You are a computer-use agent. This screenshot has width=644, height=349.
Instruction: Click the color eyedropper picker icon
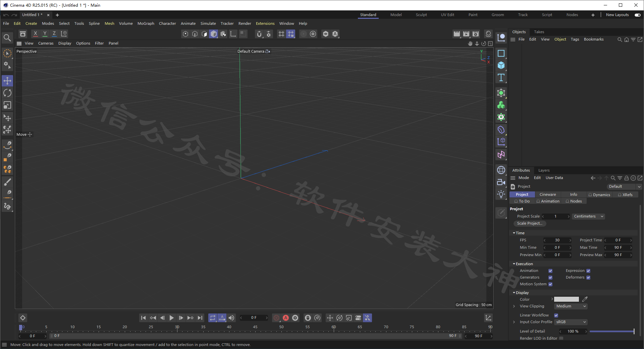[585, 299]
